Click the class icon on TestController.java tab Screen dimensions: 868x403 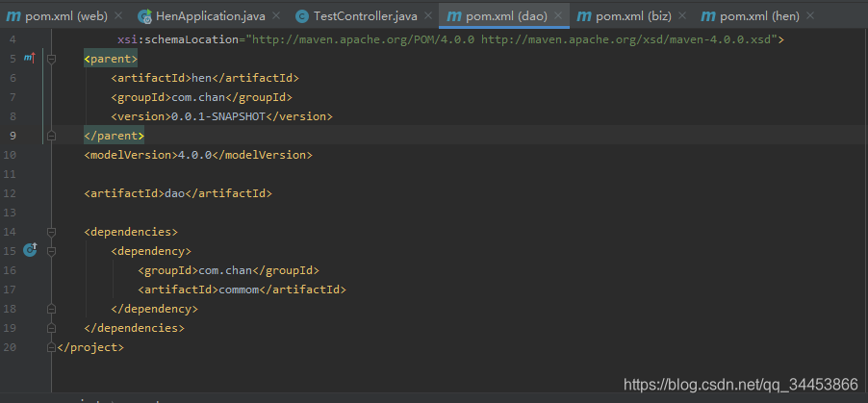(x=302, y=16)
